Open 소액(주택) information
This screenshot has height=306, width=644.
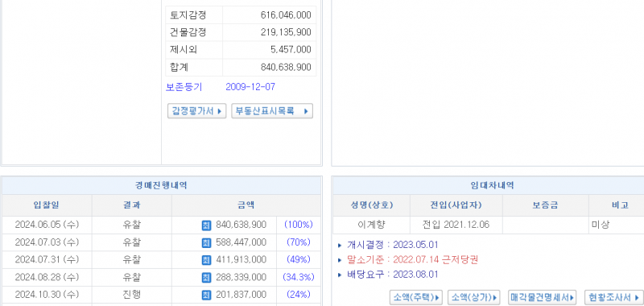point(416,297)
